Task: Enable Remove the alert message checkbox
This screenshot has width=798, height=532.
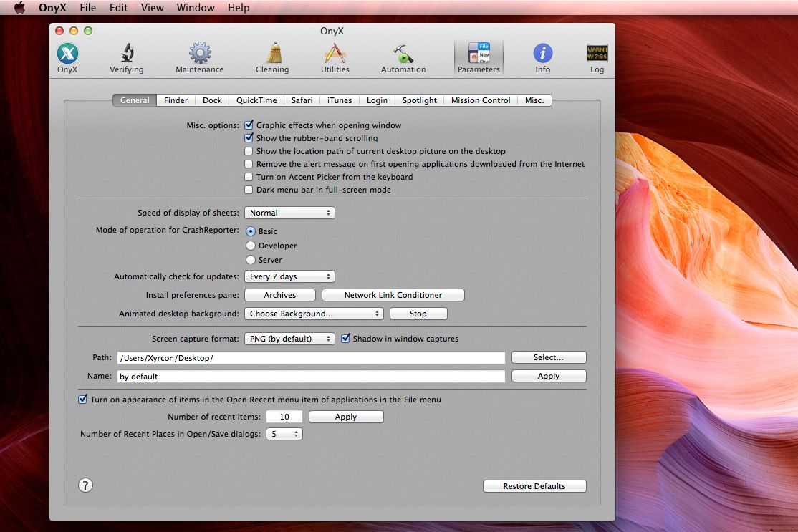Action: [249, 164]
